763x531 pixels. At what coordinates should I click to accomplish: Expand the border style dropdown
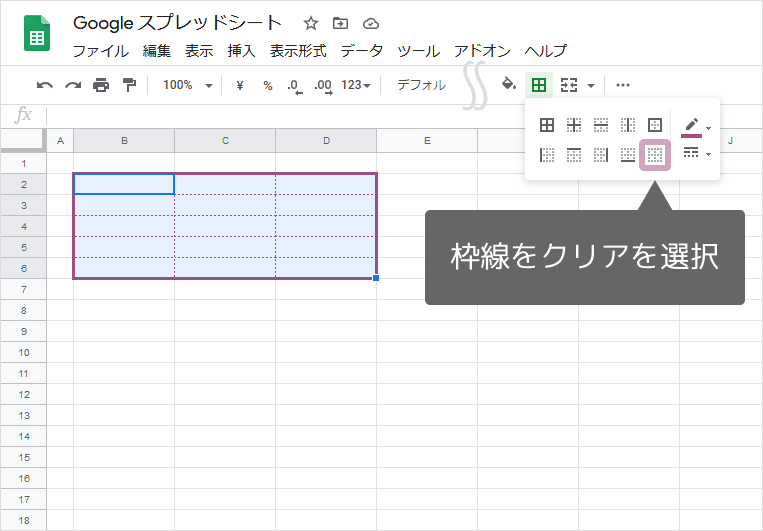tap(696, 154)
